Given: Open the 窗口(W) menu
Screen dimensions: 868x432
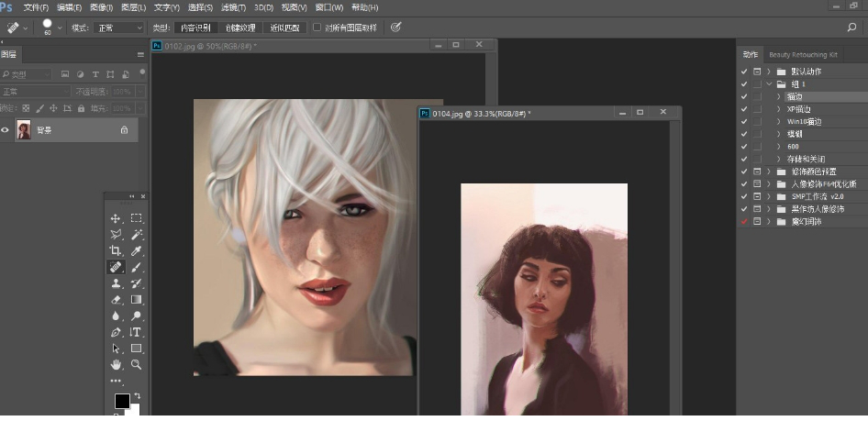Looking at the screenshot, I should pos(328,7).
